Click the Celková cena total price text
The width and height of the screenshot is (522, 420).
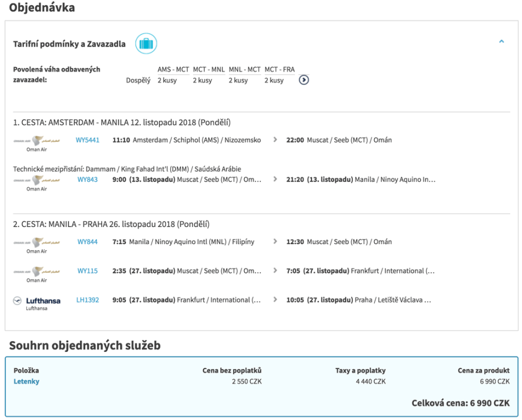460,402
